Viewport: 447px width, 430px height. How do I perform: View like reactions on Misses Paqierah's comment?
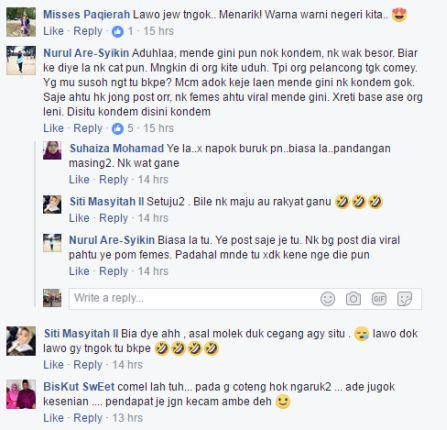(122, 31)
